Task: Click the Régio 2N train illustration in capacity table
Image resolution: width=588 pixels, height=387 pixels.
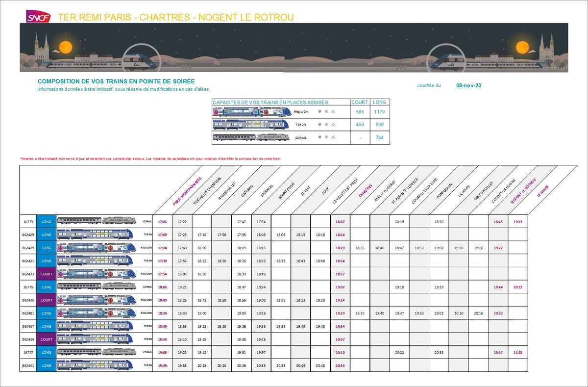Action: 250,111
